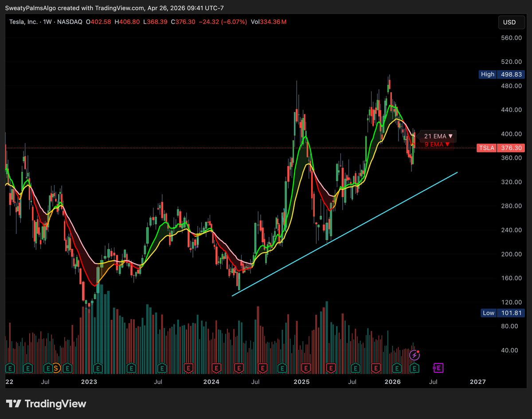Click the L368.39 low value

[155, 22]
